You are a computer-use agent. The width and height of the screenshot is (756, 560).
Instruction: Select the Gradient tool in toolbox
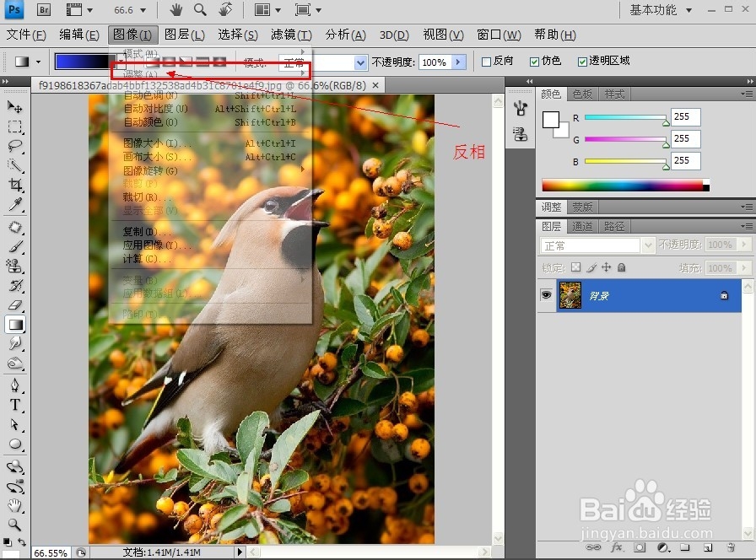[15, 325]
